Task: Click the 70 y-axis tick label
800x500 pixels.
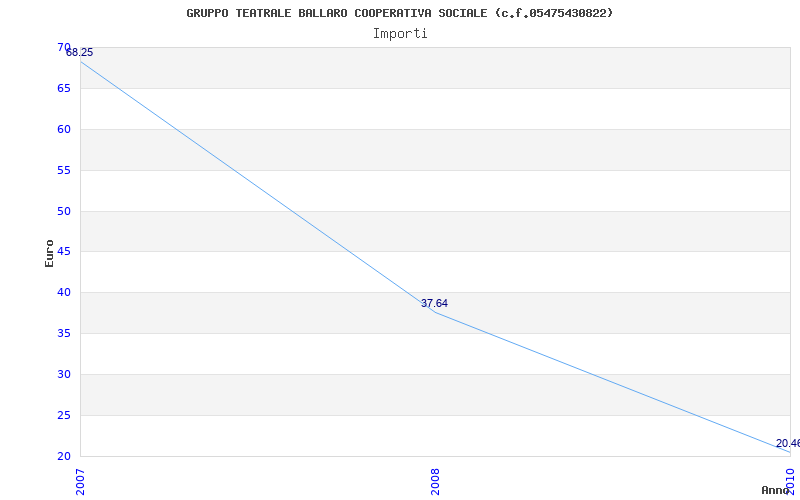Action: click(64, 47)
